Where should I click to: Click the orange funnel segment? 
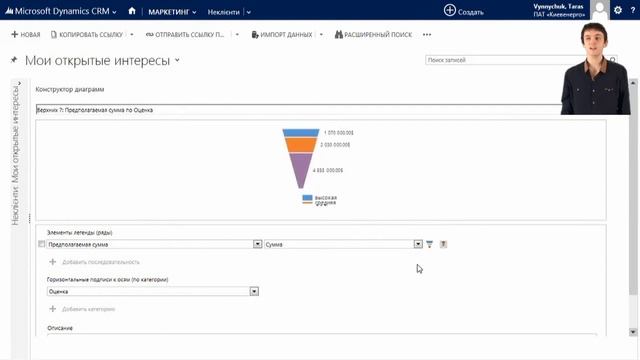click(x=301, y=145)
